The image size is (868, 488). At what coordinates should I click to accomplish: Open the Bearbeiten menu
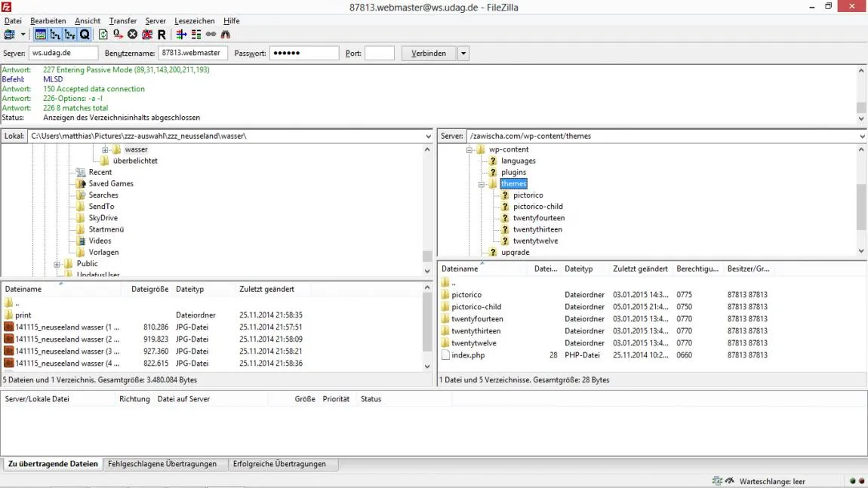[x=48, y=21]
